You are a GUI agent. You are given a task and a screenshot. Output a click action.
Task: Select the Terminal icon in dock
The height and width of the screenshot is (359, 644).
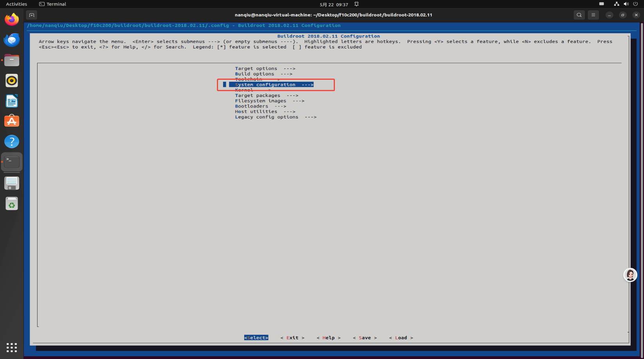click(12, 162)
